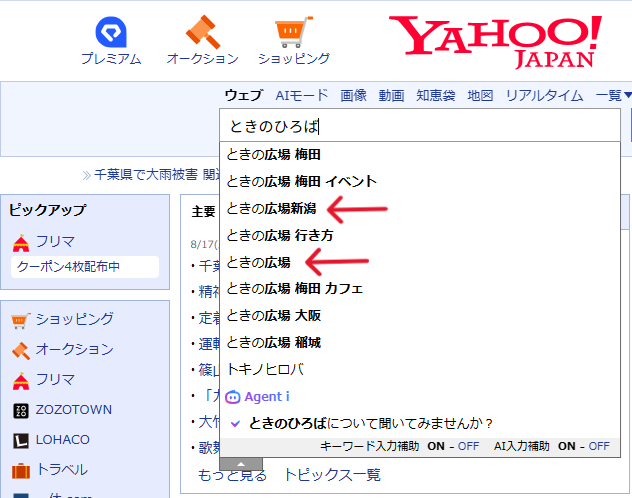Image resolution: width=632 pixels, height=498 pixels.
Task: Choose suggestion トキノヒロバ
Action: [x=420, y=369]
